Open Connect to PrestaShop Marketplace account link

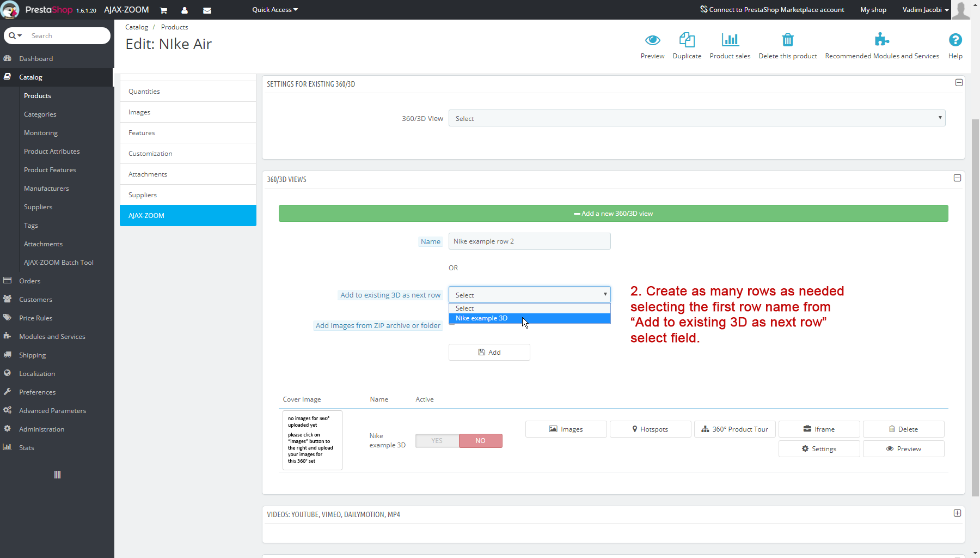pyautogui.click(x=772, y=10)
